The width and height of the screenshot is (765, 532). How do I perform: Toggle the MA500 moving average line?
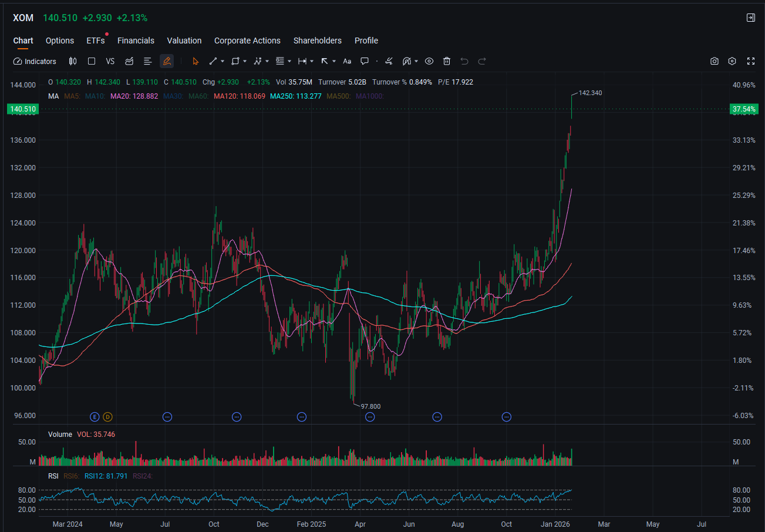pyautogui.click(x=339, y=96)
